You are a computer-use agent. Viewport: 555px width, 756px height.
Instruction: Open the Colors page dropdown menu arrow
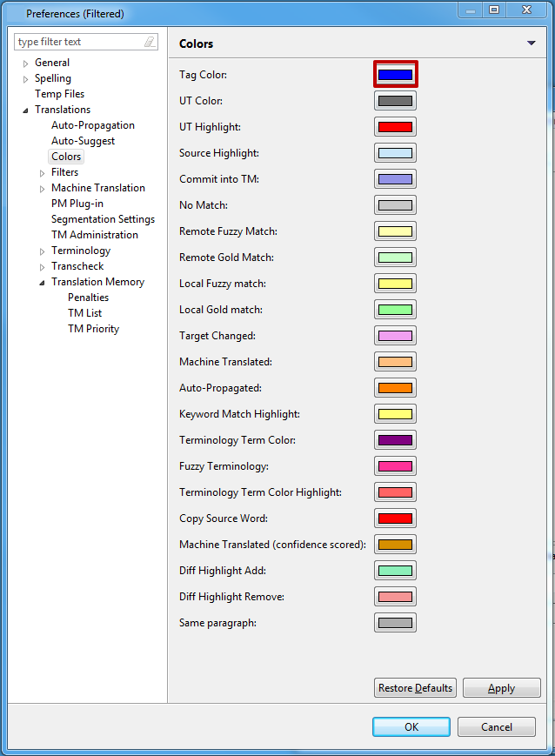(531, 43)
